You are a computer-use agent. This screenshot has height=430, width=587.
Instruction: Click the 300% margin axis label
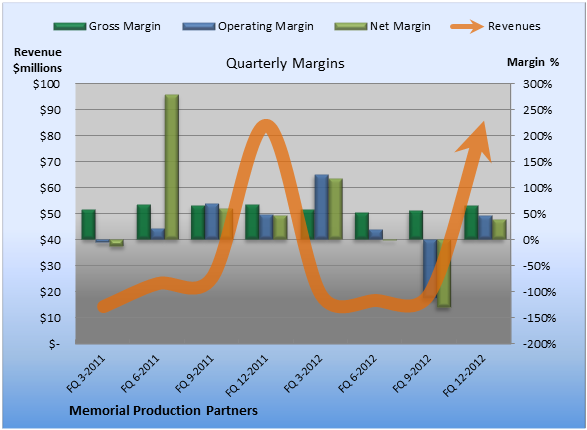538,84
